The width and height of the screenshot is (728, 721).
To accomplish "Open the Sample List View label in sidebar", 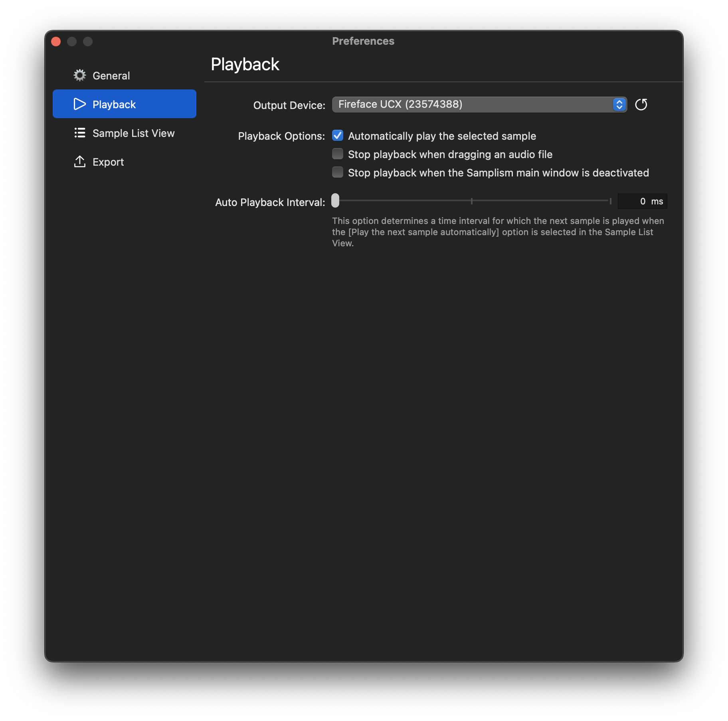I will point(133,133).
